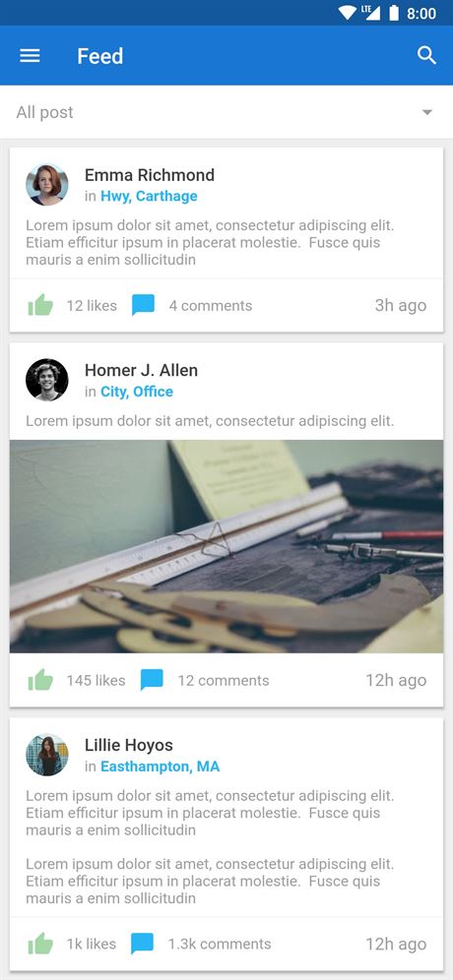Visit the Easthampton, MA location link

pos(161,766)
